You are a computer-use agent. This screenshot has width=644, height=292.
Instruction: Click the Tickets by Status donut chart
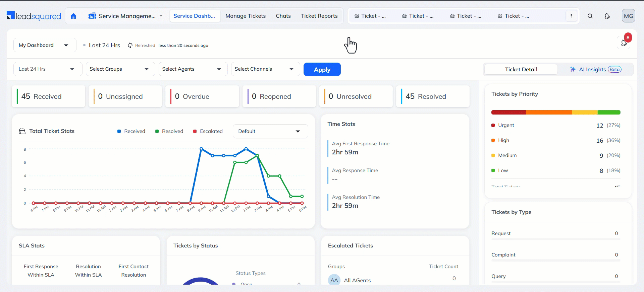tap(200, 281)
